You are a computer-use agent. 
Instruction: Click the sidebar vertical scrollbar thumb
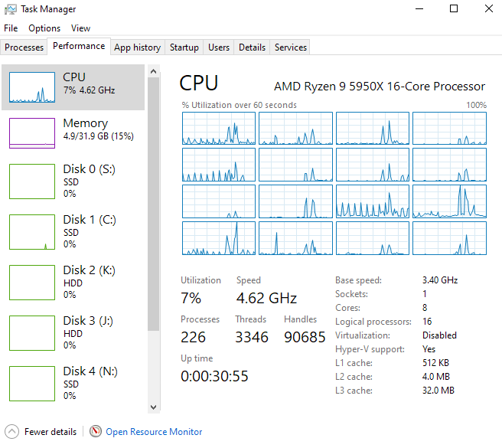(153, 204)
